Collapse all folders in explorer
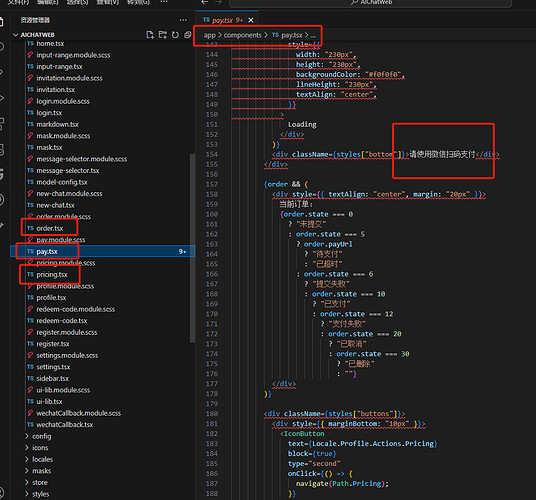 tap(187, 35)
